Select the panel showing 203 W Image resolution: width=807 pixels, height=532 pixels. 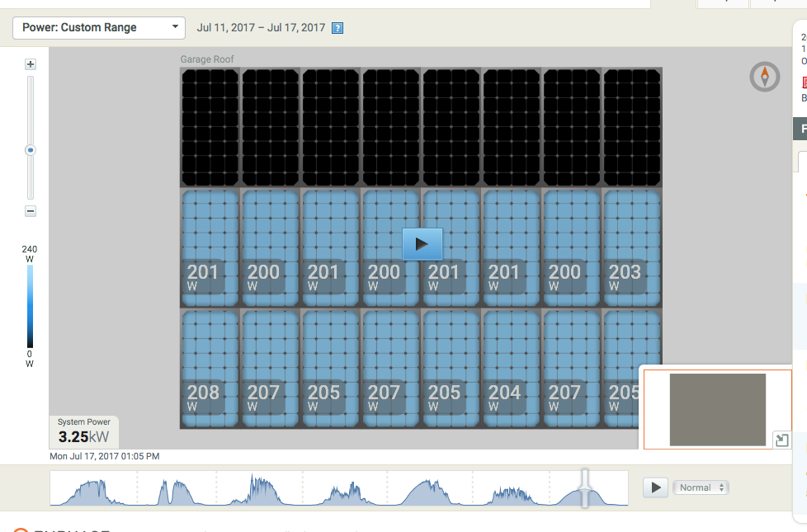click(632, 248)
